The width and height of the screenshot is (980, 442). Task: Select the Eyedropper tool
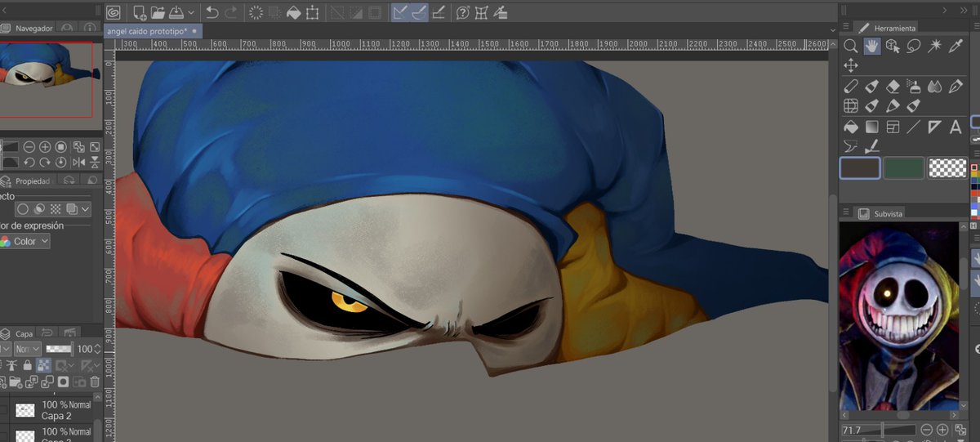[x=956, y=47]
